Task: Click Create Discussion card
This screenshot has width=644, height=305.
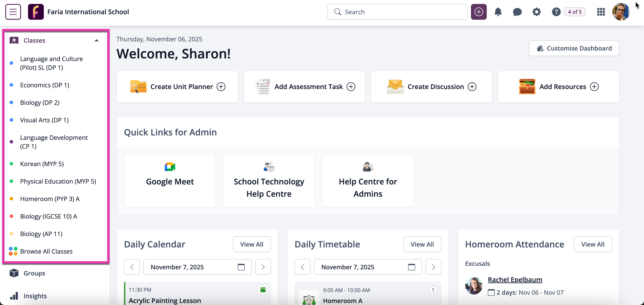Action: click(x=431, y=86)
